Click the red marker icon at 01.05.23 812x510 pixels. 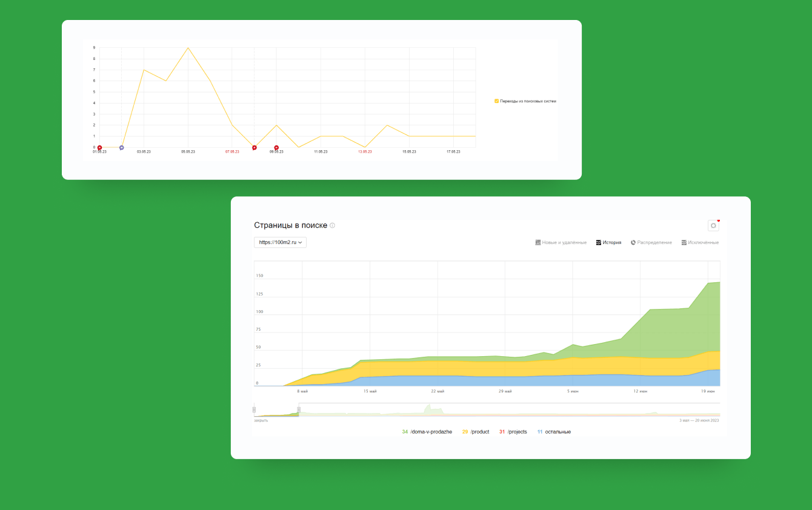(x=99, y=147)
